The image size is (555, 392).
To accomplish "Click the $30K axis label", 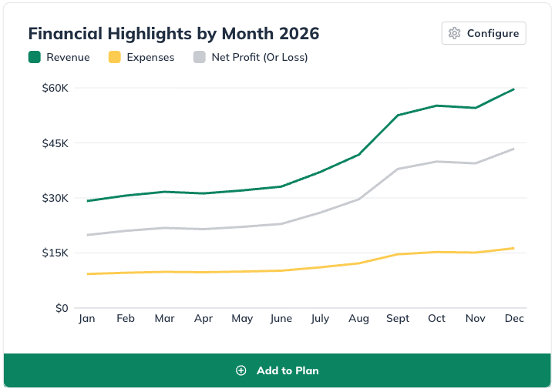I will [x=55, y=198].
